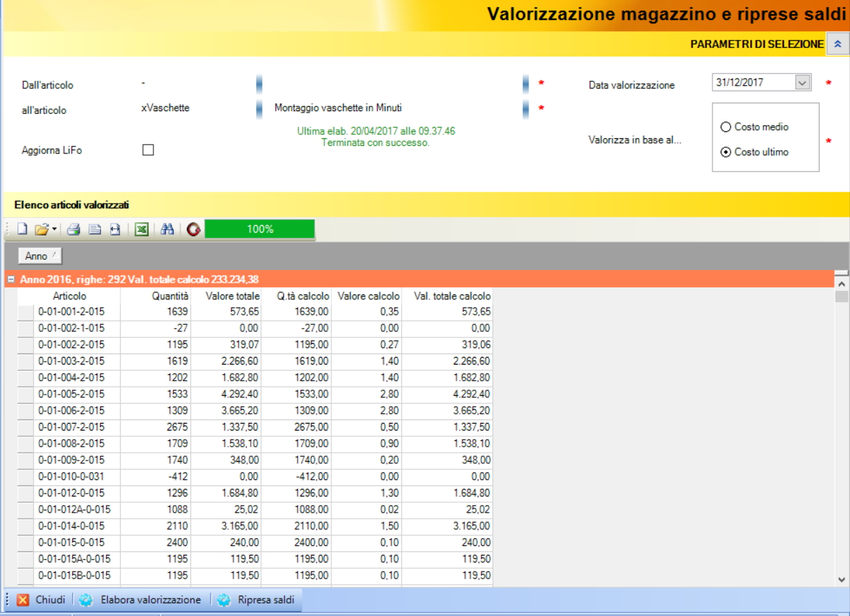Click Q.tà calcolo cell 2400,00
Screen dimensions: 850x616
[297, 542]
